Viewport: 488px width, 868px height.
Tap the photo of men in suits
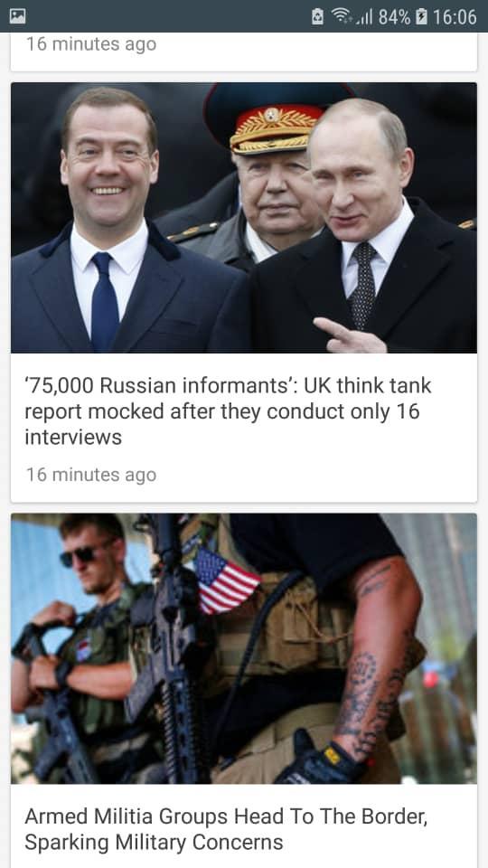click(x=243, y=218)
